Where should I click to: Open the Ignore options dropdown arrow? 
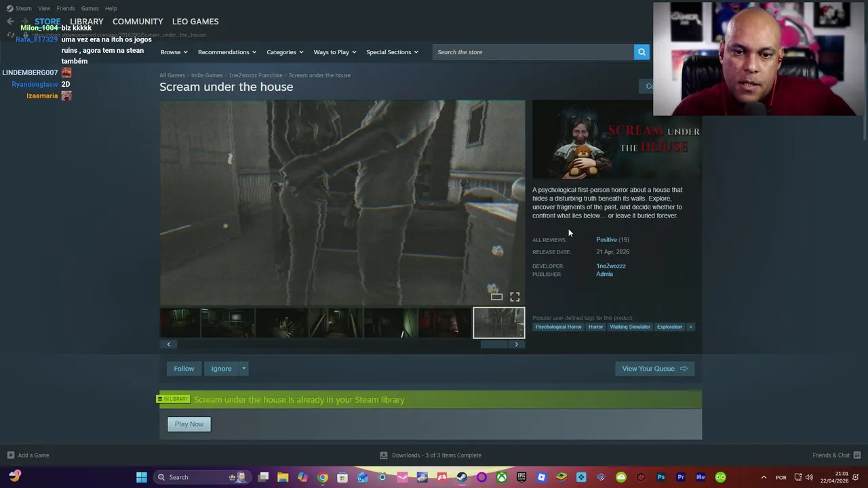(243, 369)
